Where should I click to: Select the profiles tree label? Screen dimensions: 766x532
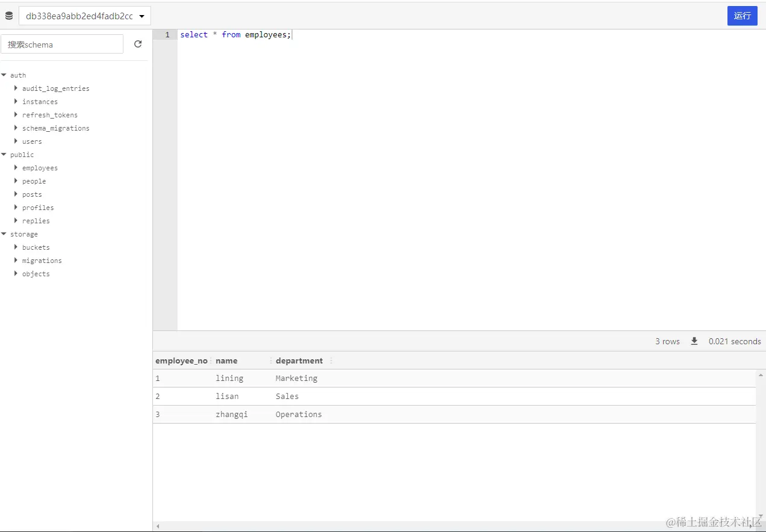point(38,208)
